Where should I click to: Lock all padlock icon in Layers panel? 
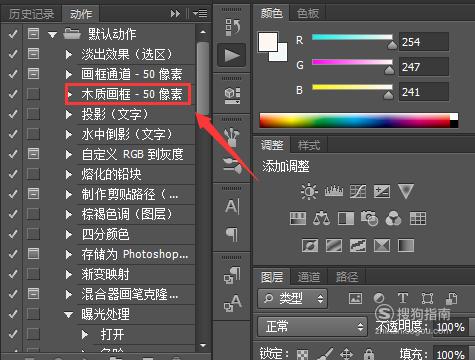pyautogui.click(x=368, y=354)
